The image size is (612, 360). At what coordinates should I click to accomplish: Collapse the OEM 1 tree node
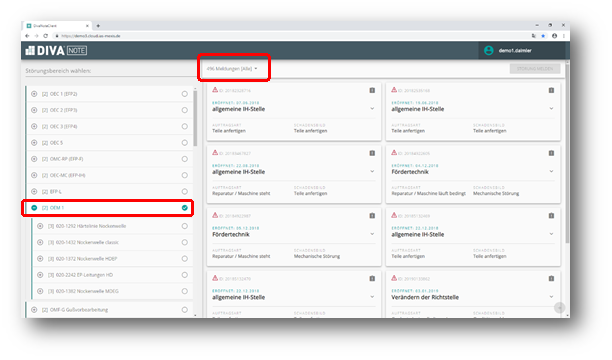pos(34,208)
